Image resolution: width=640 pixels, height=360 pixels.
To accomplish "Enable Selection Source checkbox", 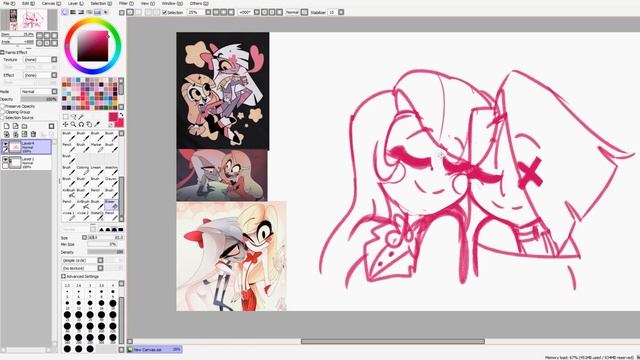I will 2,118.
